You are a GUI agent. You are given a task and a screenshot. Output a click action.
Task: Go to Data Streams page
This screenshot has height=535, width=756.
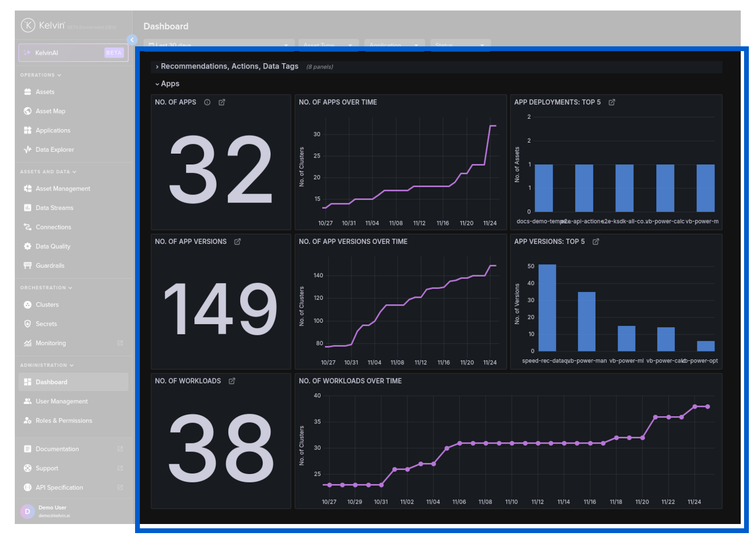click(54, 208)
